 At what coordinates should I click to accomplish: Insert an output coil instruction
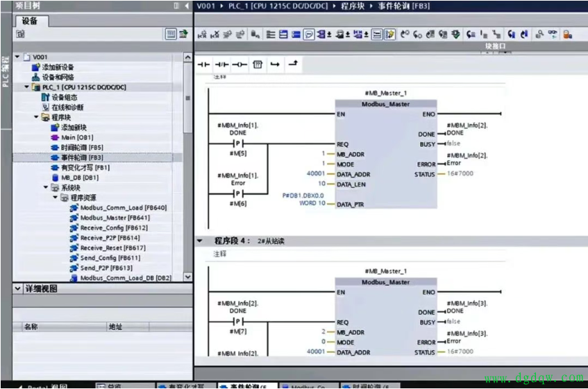coord(240,64)
